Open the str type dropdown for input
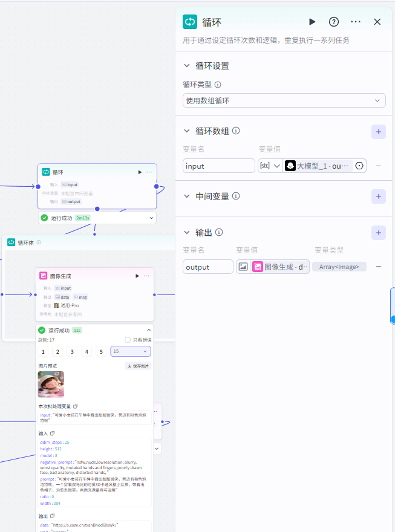 [x=270, y=166]
